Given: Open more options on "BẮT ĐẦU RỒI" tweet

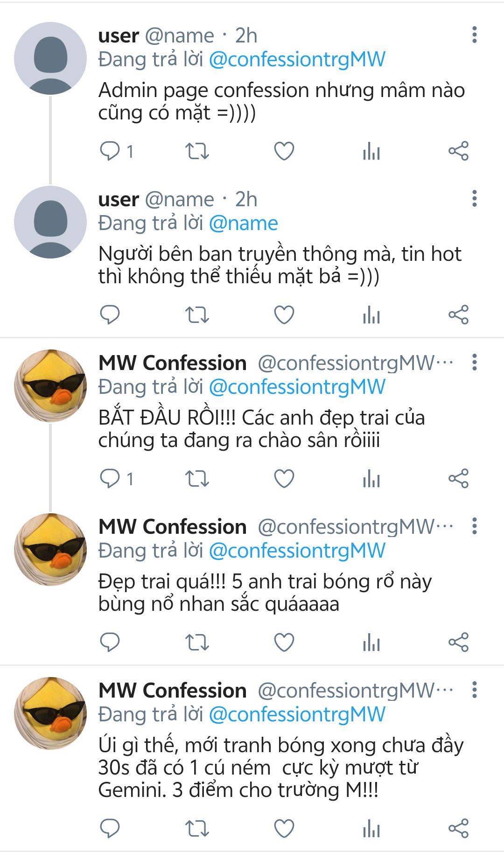Looking at the screenshot, I should [474, 363].
